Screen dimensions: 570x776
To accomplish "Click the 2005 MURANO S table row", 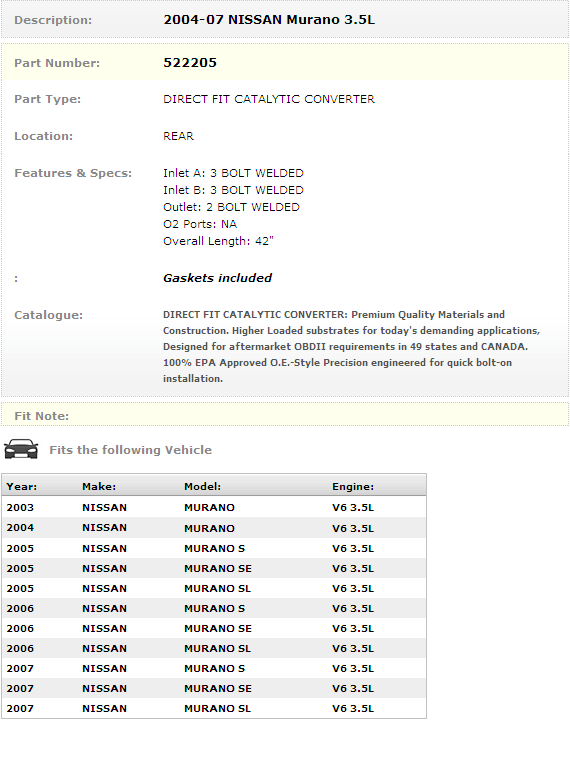I will coord(214,548).
